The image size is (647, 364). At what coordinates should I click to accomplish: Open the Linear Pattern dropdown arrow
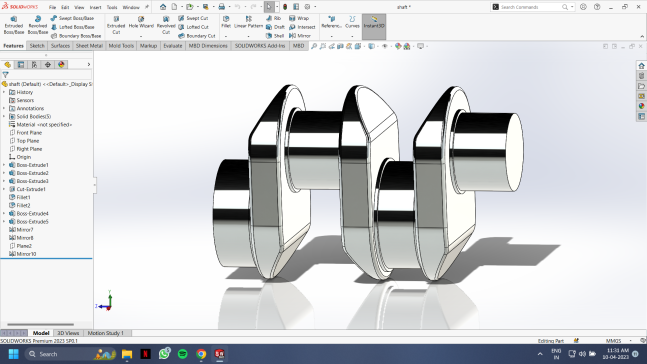[248, 36]
